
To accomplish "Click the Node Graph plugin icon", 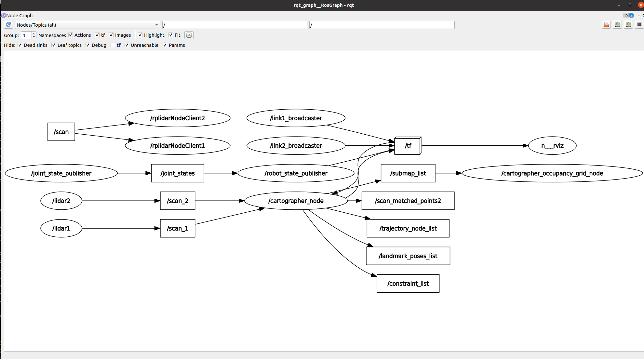I will click(3, 15).
